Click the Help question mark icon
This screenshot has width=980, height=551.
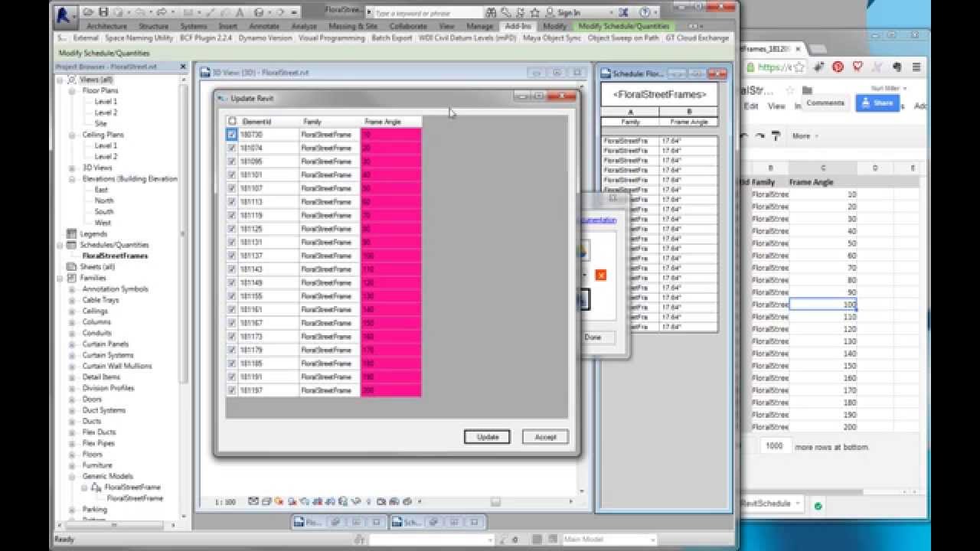(x=645, y=12)
